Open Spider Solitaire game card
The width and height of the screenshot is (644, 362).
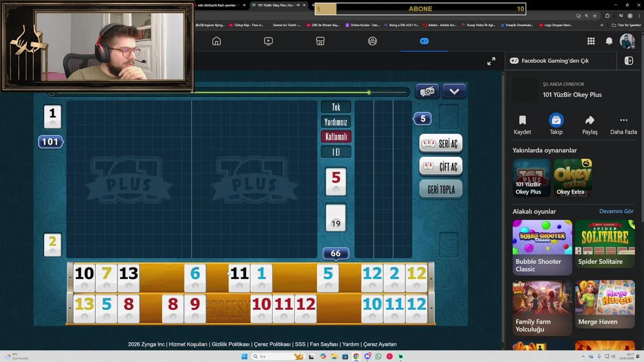605,244
